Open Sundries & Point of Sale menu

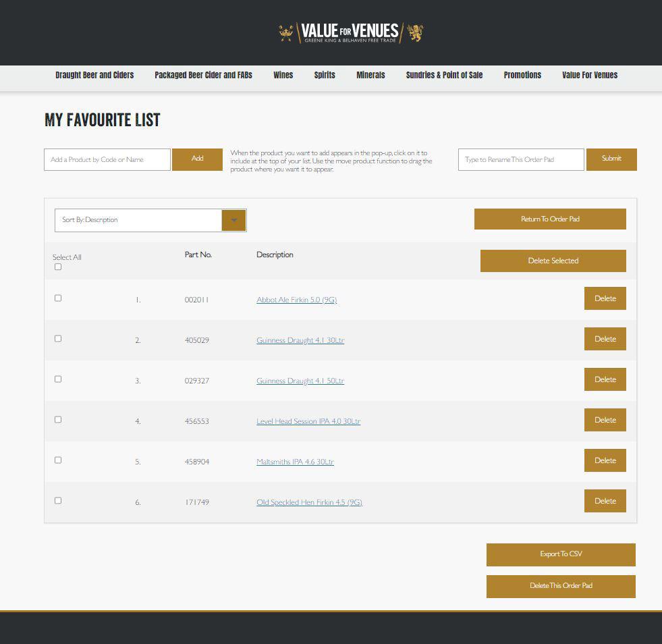[x=444, y=75]
